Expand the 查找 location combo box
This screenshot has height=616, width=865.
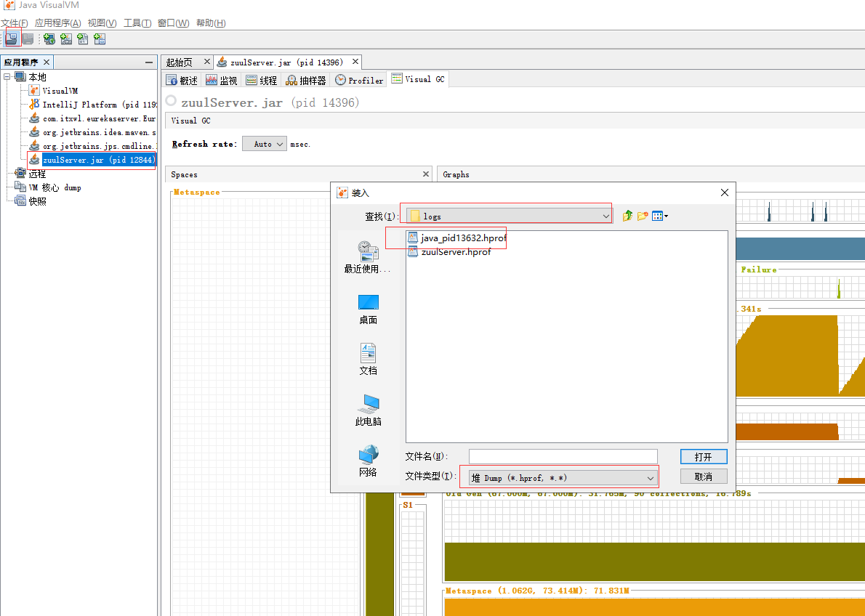point(605,215)
